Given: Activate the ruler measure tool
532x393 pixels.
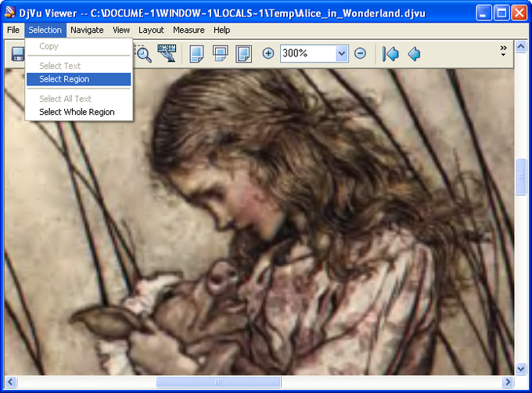Looking at the screenshot, I should pos(167,53).
